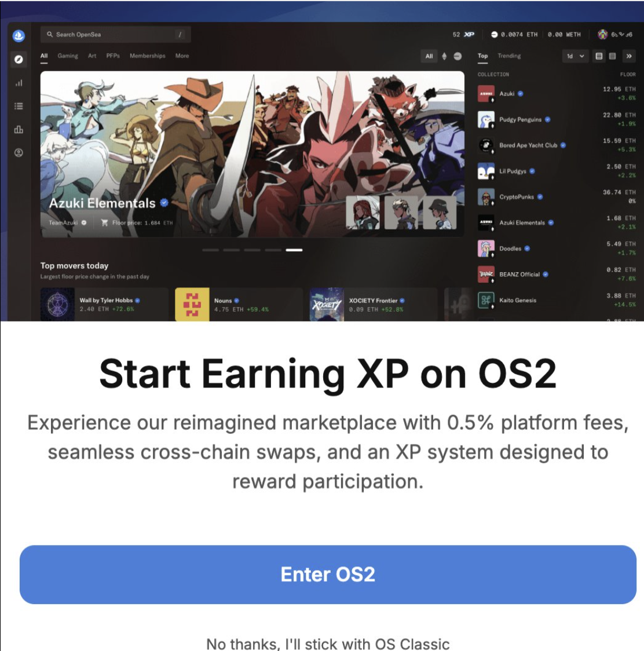Switch to compact table view icon
The image size is (644, 651).
pyautogui.click(x=613, y=56)
